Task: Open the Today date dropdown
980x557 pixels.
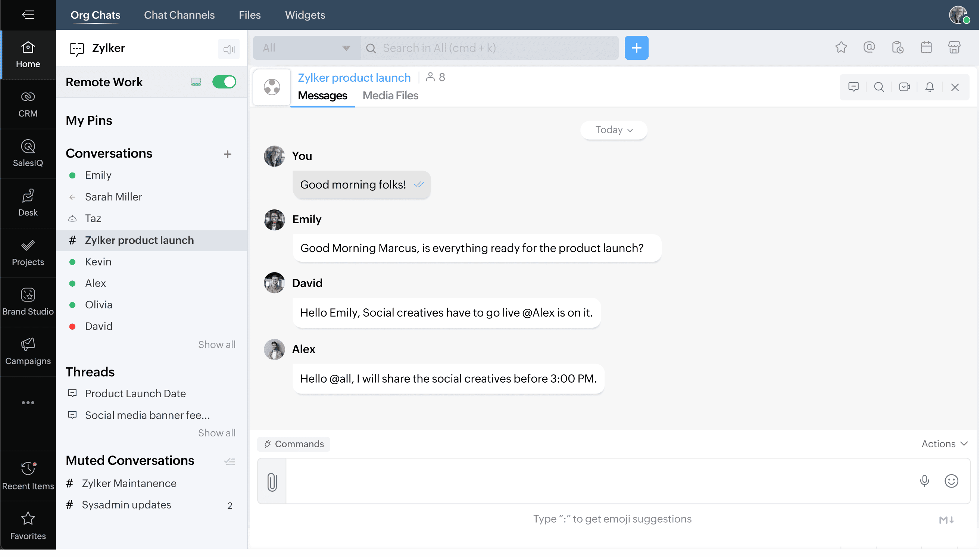Action: (x=613, y=130)
